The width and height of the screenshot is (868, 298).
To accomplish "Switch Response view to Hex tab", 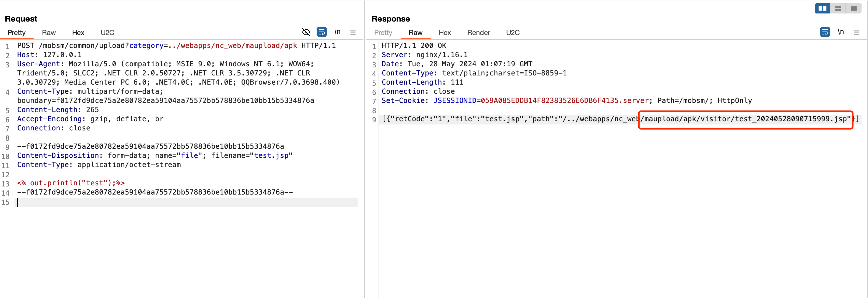I will (445, 33).
